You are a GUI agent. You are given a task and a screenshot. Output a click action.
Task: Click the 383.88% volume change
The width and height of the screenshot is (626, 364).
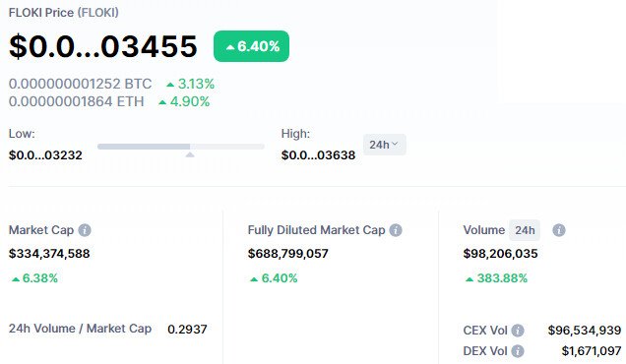497,278
